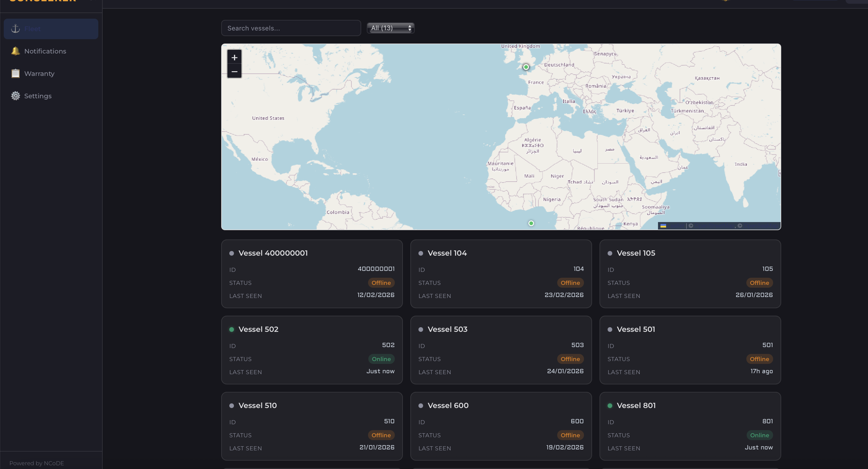
Task: Open the Notifications page from sidebar
Action: 45,51
